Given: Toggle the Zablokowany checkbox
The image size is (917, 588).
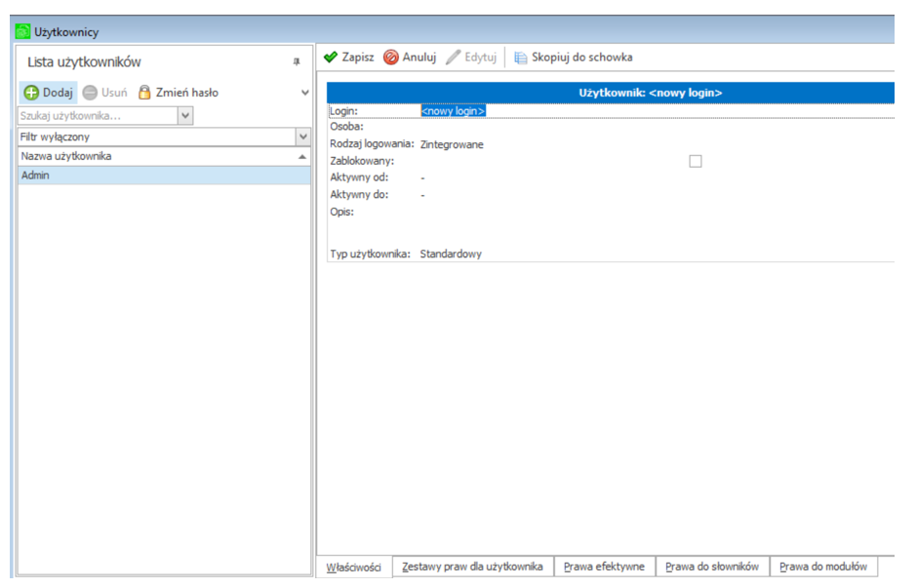Looking at the screenshot, I should (696, 161).
